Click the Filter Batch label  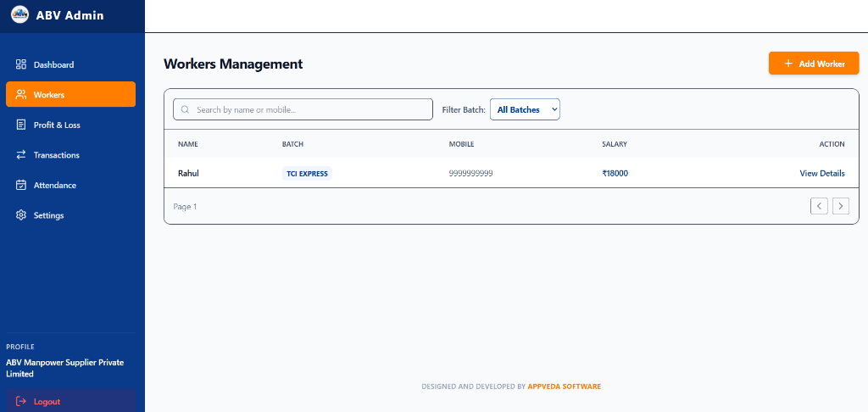point(464,109)
